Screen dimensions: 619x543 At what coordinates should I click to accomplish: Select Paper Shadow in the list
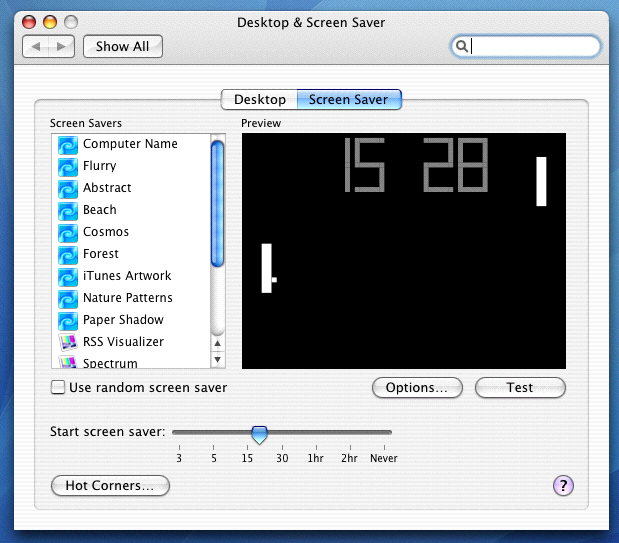[131, 320]
